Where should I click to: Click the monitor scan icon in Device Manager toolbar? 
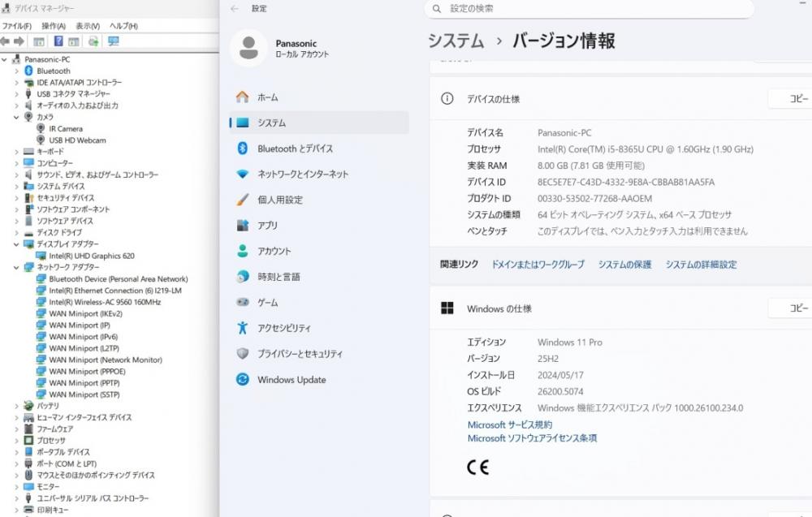114,41
